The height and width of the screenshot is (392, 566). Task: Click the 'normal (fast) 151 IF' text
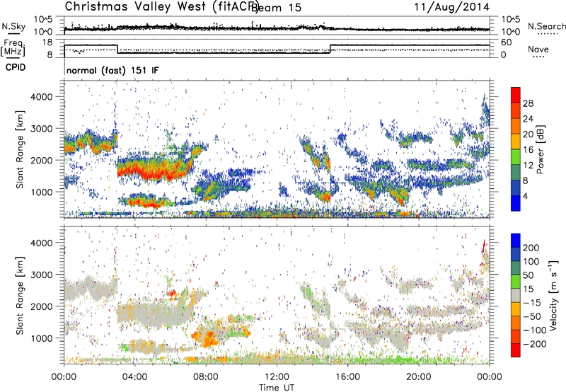(112, 70)
